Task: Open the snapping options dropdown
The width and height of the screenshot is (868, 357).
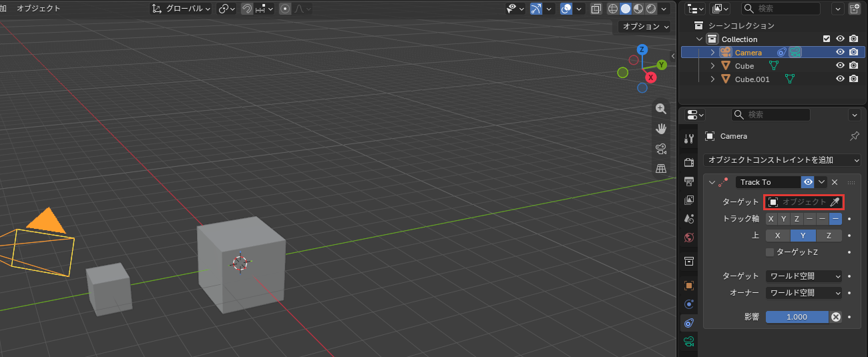Action: [x=264, y=9]
